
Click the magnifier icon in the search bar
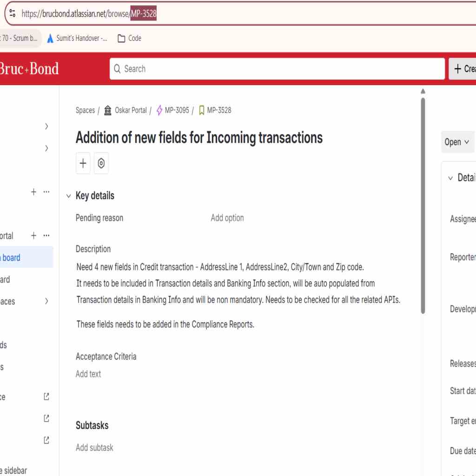point(118,69)
